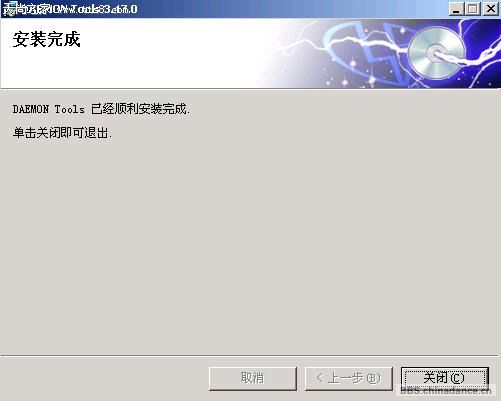Click the BBS.chinadance.cn watermark
The width and height of the screenshot is (501, 401).
(446, 390)
